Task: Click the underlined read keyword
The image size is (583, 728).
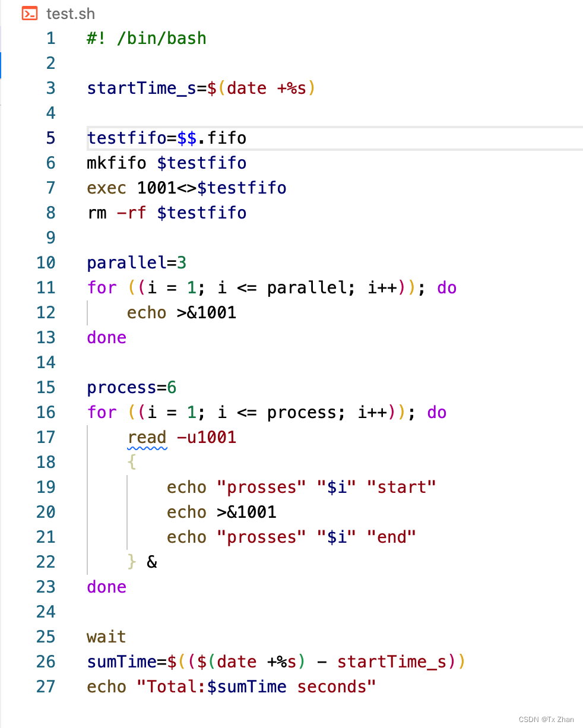Action: click(147, 437)
